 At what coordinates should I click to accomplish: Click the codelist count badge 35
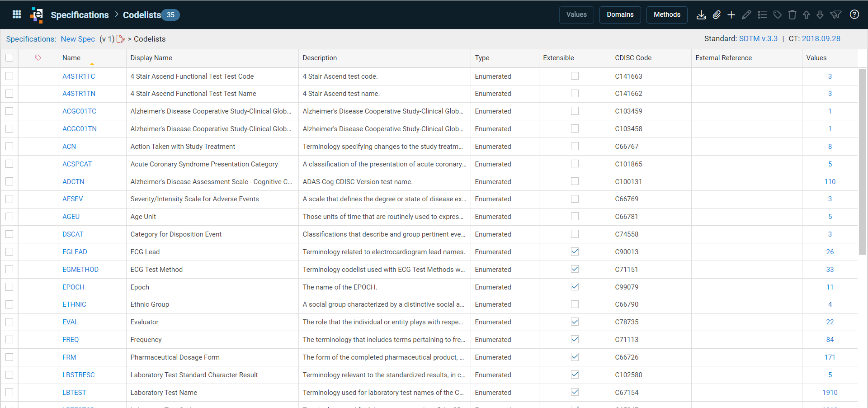coord(170,15)
